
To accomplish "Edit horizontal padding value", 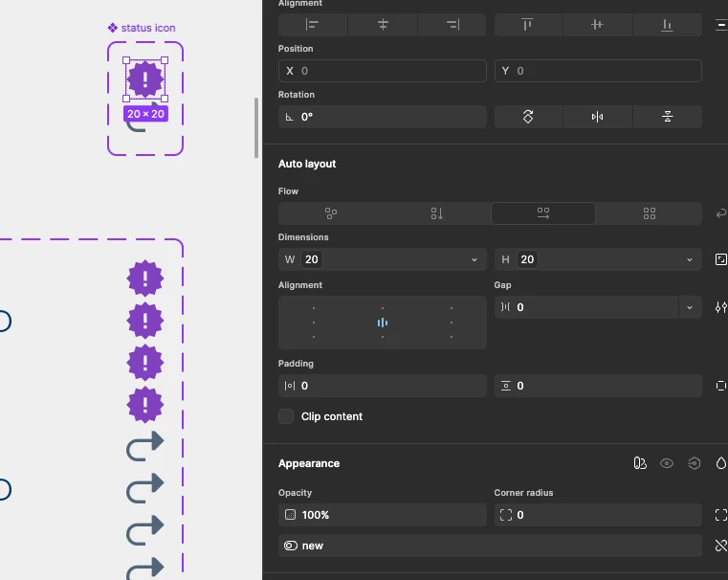I will coord(382,386).
